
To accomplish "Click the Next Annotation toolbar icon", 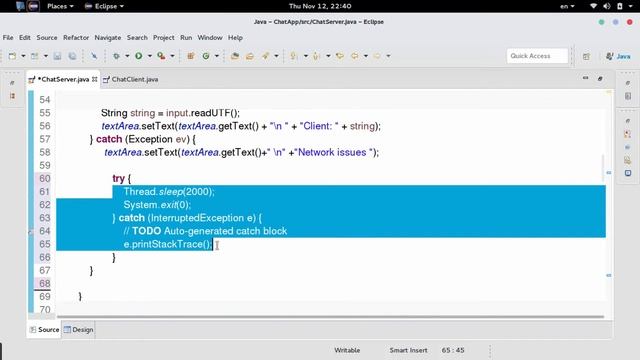I will tap(293, 56).
